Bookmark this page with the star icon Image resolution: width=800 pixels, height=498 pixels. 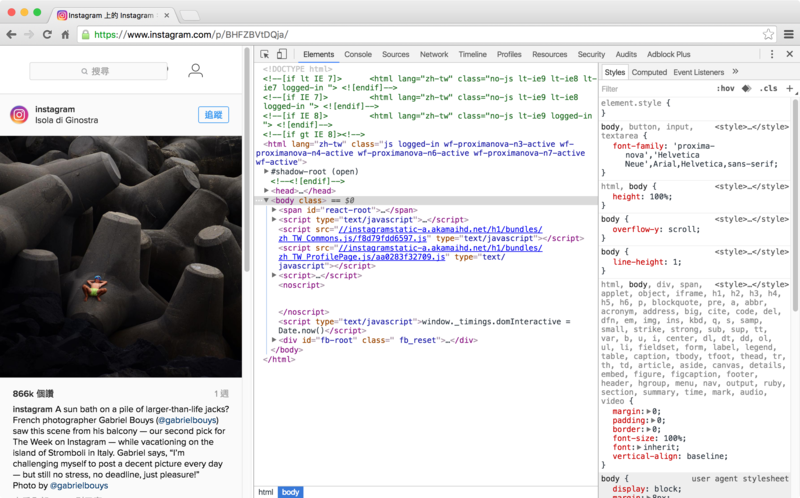(x=768, y=34)
